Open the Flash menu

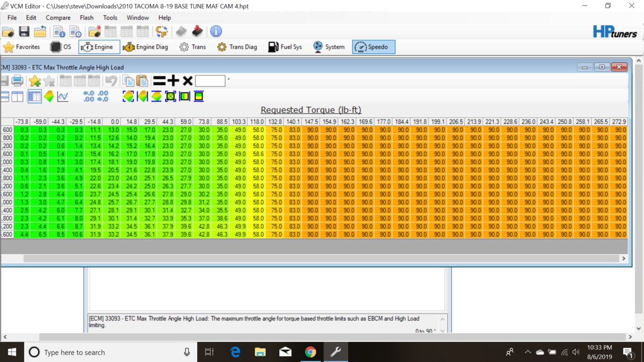coord(87,18)
